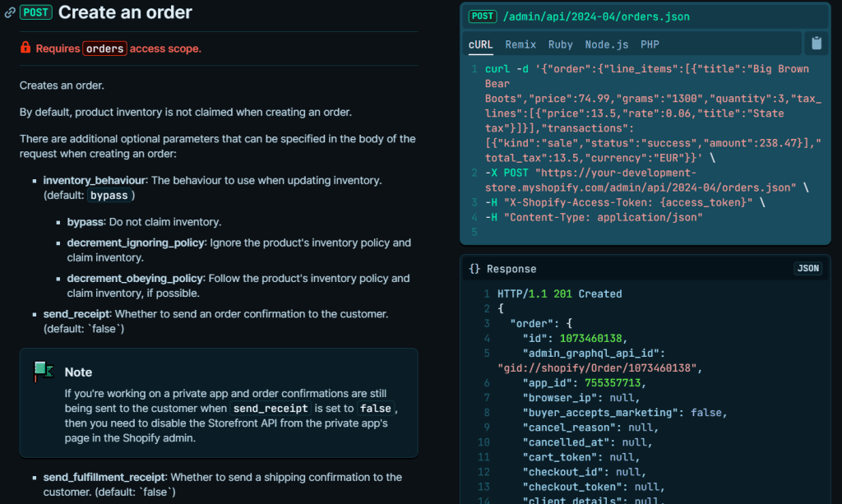Click the JSON badge on the Response panel
Screen dimensions: 842x504
click(x=807, y=268)
